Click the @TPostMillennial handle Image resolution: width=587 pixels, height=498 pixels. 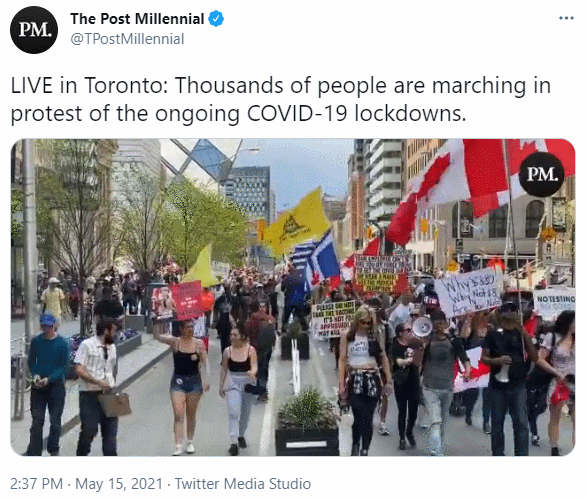(127, 39)
